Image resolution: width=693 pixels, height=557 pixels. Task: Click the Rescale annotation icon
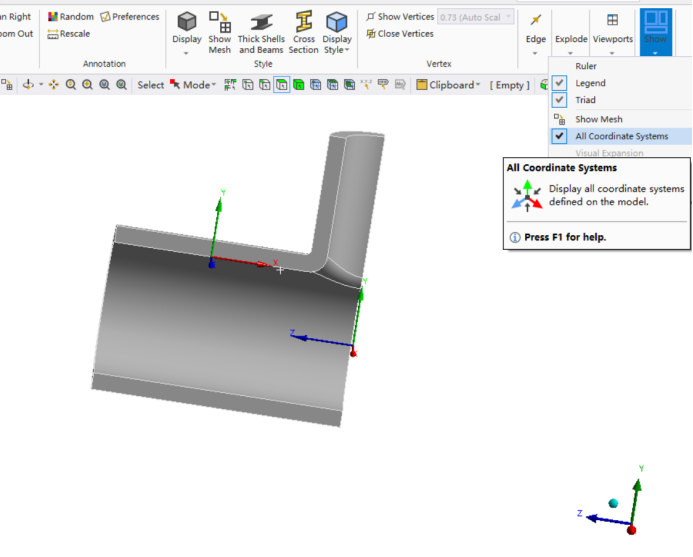point(69,34)
